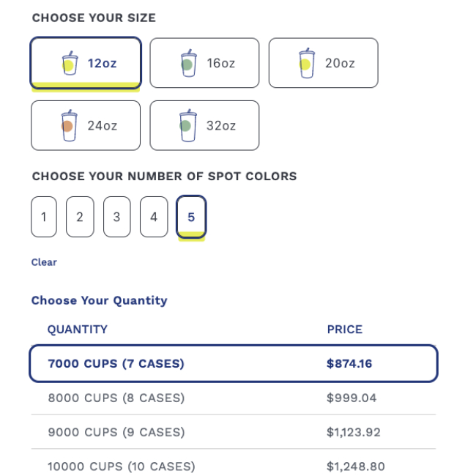Click the 12oz cup icon
476x476 pixels.
[70, 63]
